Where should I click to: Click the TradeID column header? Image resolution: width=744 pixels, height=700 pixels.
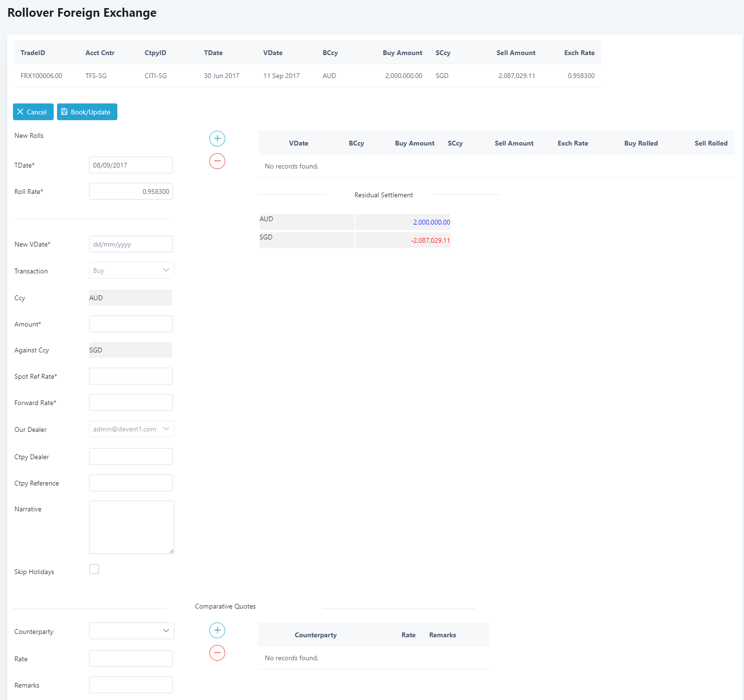tap(33, 53)
